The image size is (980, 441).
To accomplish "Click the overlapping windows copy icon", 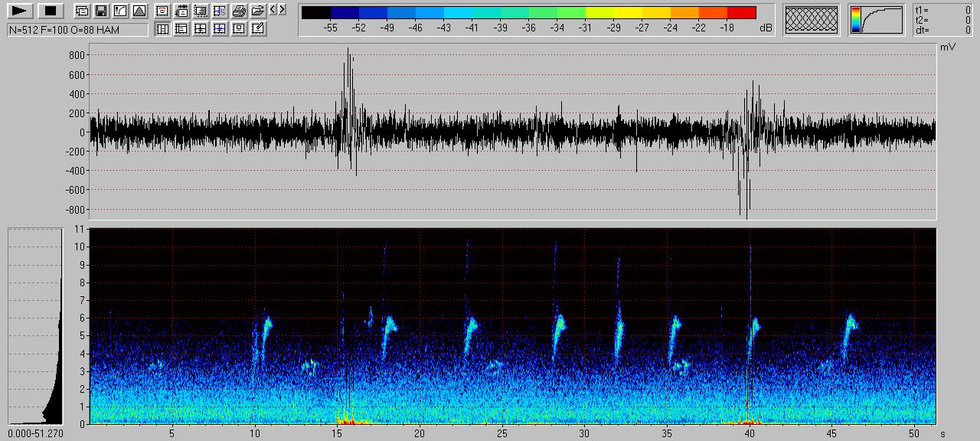I will point(82,11).
